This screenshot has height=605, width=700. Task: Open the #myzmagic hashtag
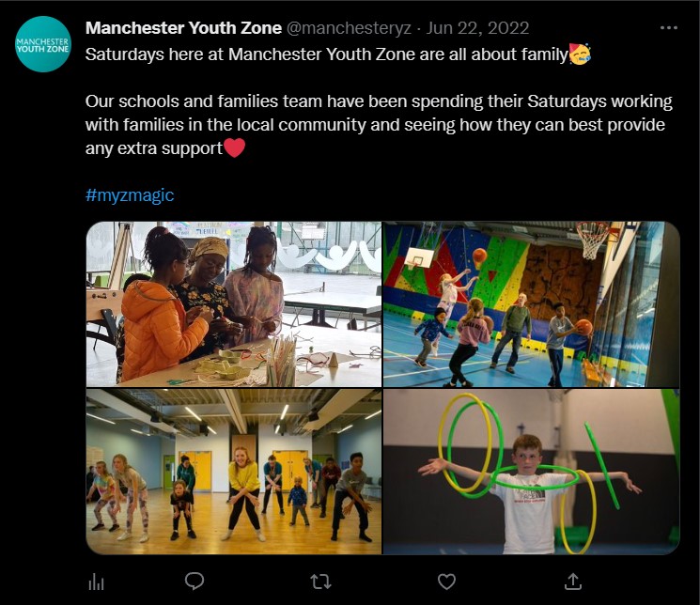[x=130, y=195]
